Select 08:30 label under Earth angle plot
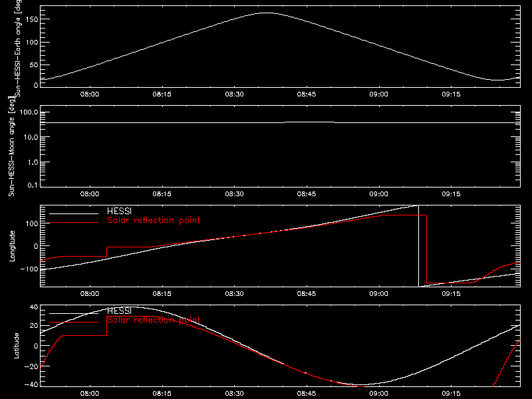The image size is (532, 399). tap(234, 94)
